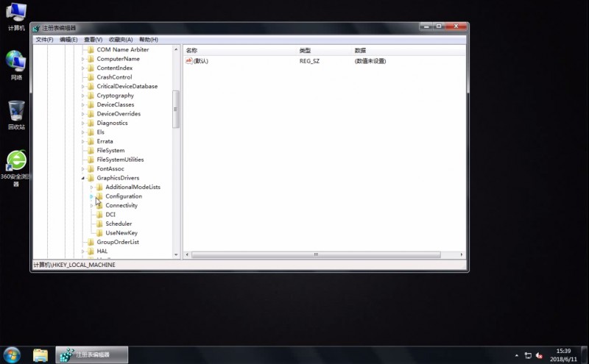
Task: Open File Explorer from the taskbar
Action: [40, 355]
